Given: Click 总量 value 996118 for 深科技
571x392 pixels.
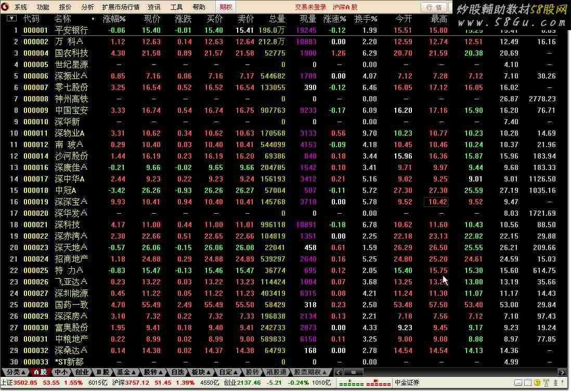Looking at the screenshot, I should click(x=273, y=225).
